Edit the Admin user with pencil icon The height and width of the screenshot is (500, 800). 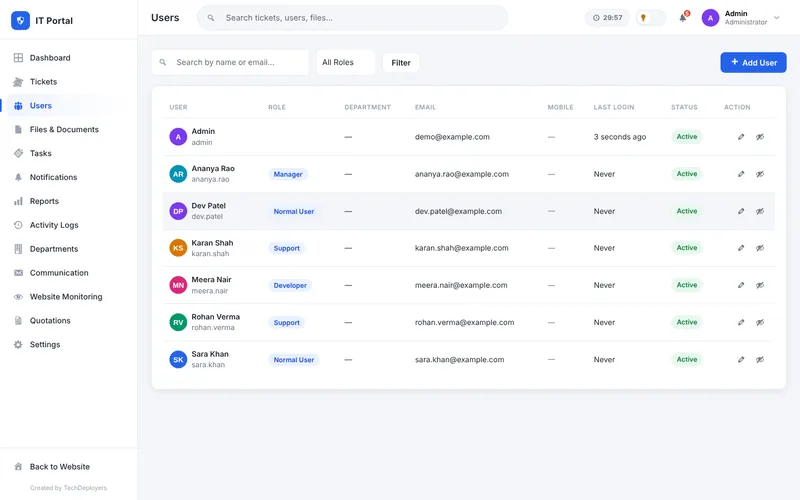point(741,137)
